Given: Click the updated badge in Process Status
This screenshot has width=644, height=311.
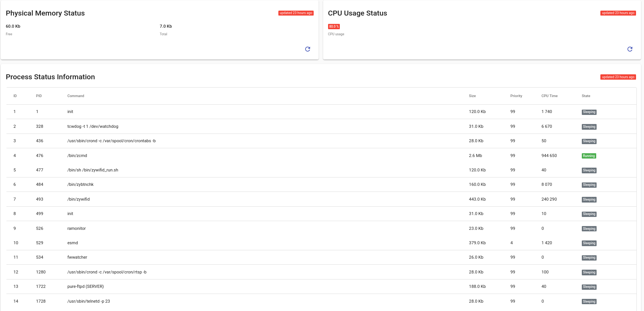Looking at the screenshot, I should (x=618, y=77).
